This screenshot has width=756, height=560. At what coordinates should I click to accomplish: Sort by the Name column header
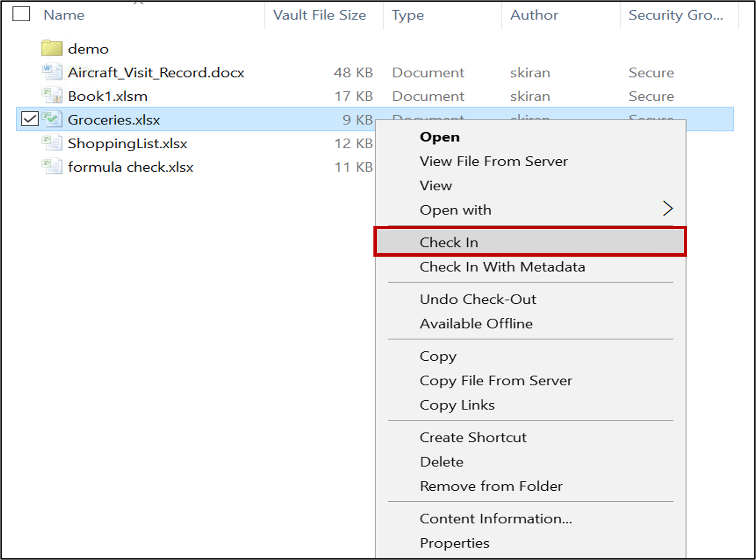64,15
